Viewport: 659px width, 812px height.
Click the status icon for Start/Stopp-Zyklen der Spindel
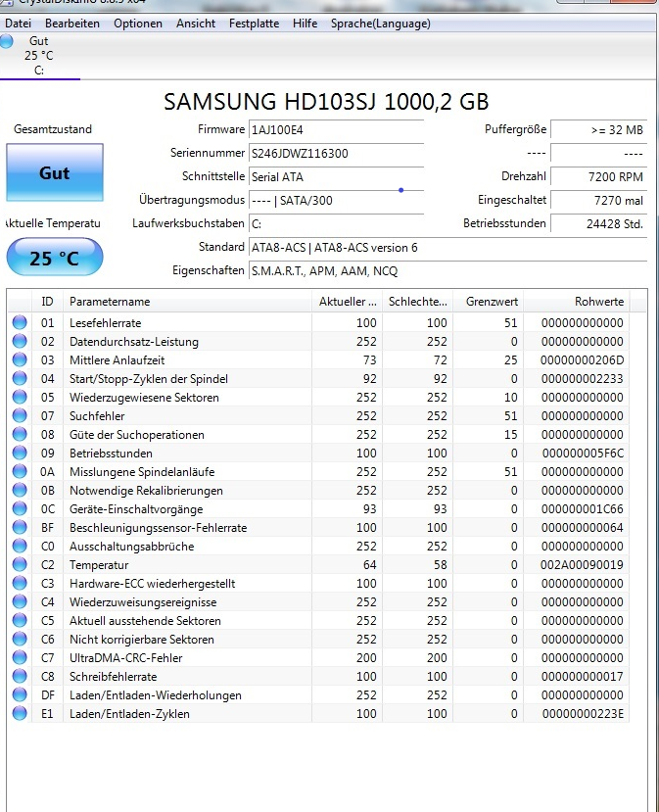tap(20, 378)
